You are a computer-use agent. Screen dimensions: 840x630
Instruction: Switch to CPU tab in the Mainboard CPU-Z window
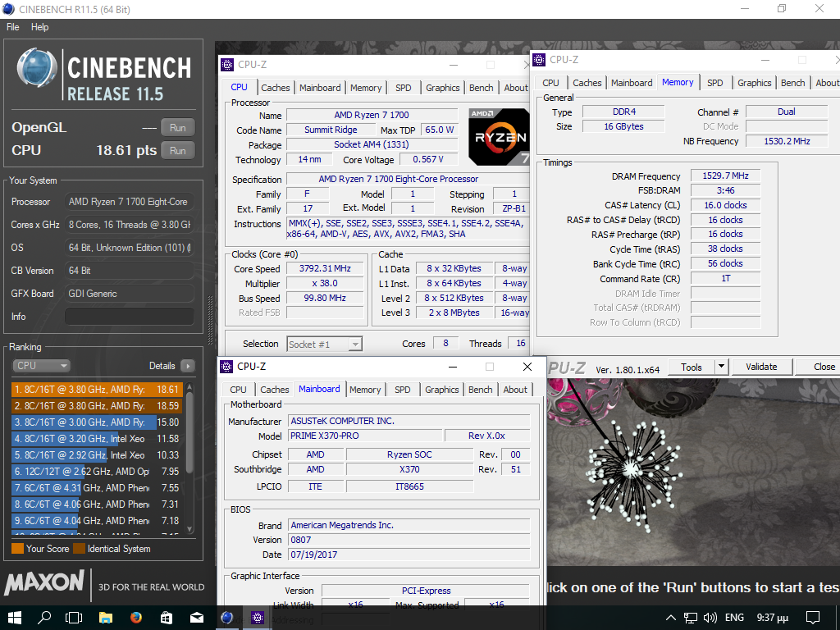pos(239,390)
